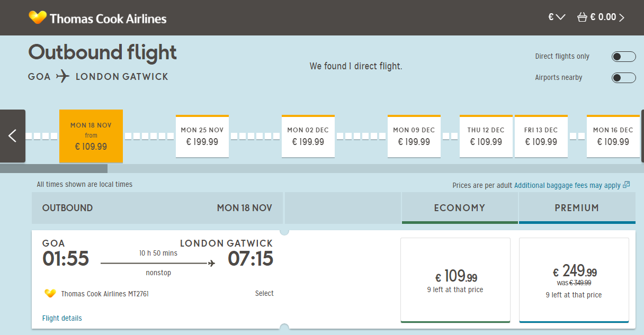Click the Select label on the flight card
The width and height of the screenshot is (644, 335).
coord(264,293)
